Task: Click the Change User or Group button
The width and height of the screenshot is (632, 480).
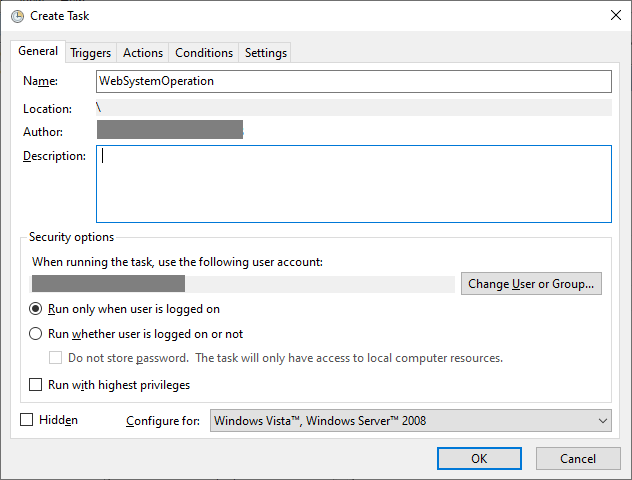Action: [531, 284]
